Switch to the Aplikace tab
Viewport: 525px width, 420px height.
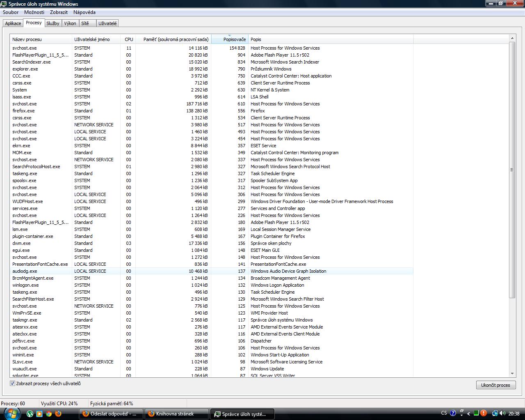point(13,23)
